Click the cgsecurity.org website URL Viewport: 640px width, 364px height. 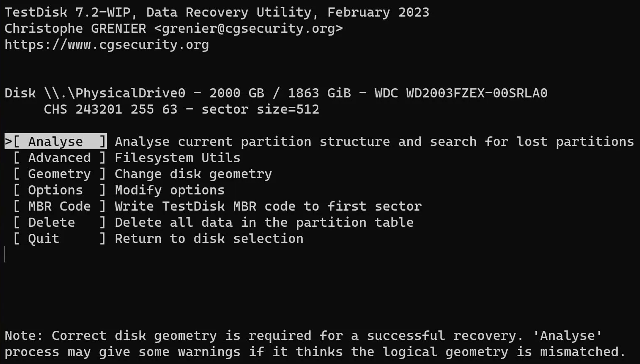[107, 44]
